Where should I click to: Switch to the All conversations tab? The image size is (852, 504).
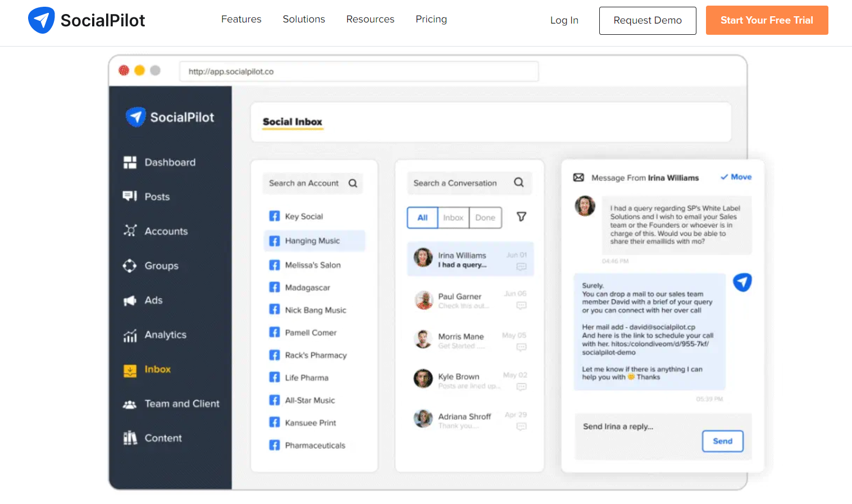click(422, 218)
